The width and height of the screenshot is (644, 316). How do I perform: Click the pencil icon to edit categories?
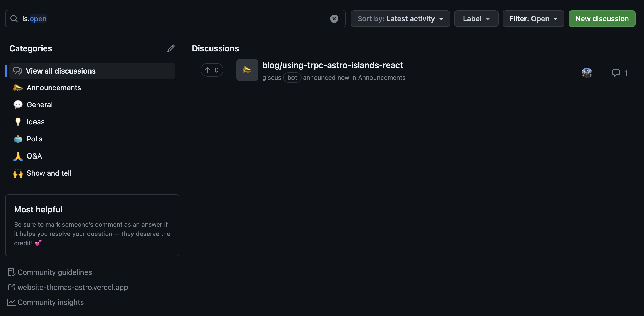(171, 48)
